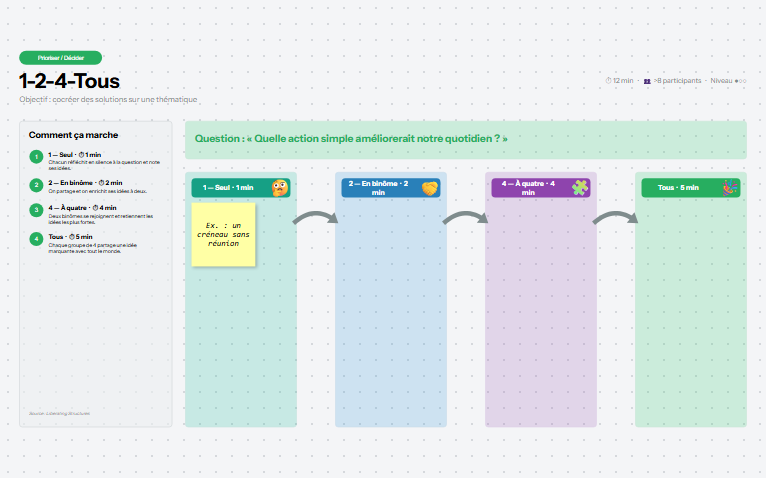Image resolution: width=766 pixels, height=478 pixels.
Task: Select the puzzle piece icon on the À quatre header
Action: (580, 188)
